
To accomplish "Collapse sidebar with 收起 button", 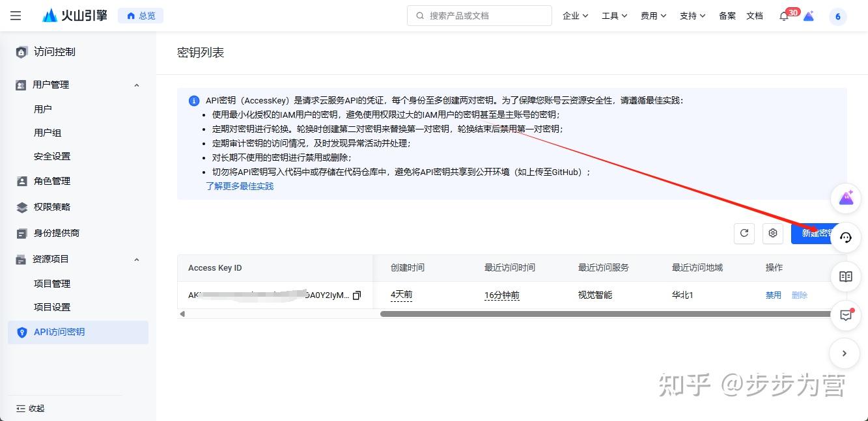I will [x=30, y=409].
